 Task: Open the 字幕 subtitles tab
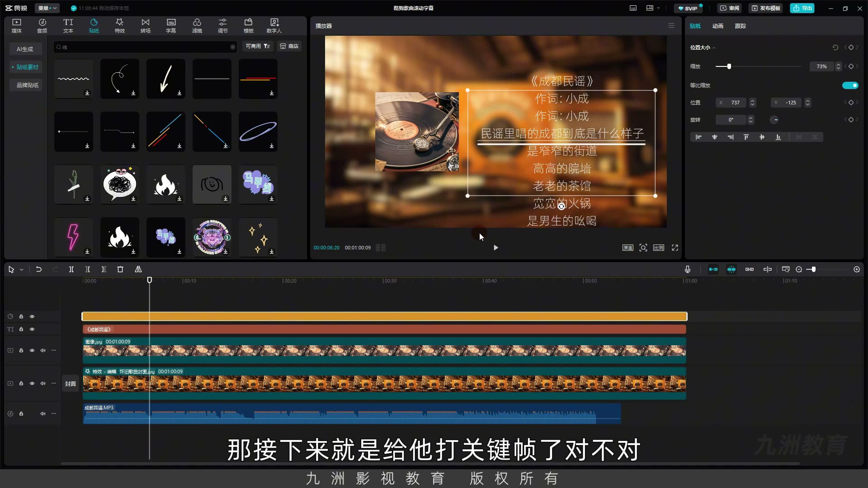pos(171,26)
